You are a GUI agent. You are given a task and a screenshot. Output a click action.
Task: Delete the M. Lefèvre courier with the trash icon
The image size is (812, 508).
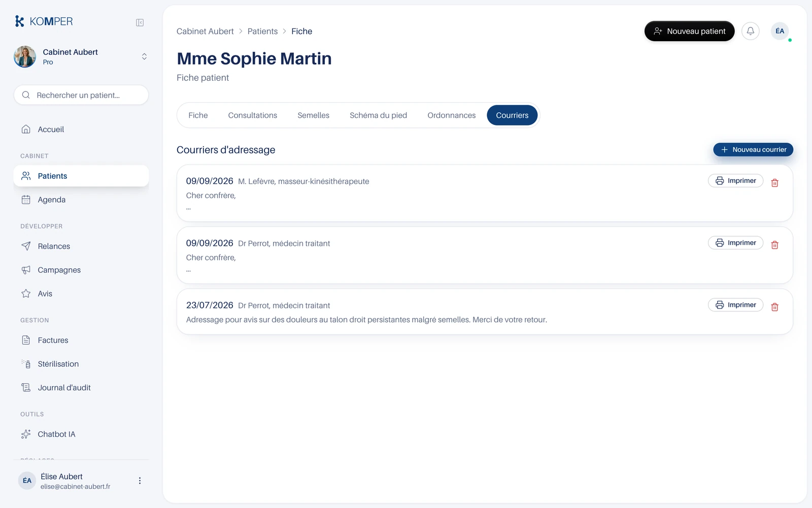point(775,183)
